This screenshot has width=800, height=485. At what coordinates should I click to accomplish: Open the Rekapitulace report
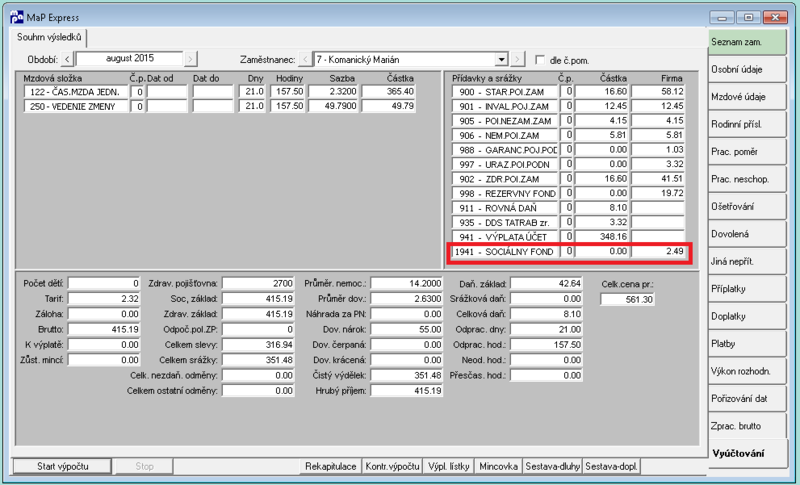point(331,466)
